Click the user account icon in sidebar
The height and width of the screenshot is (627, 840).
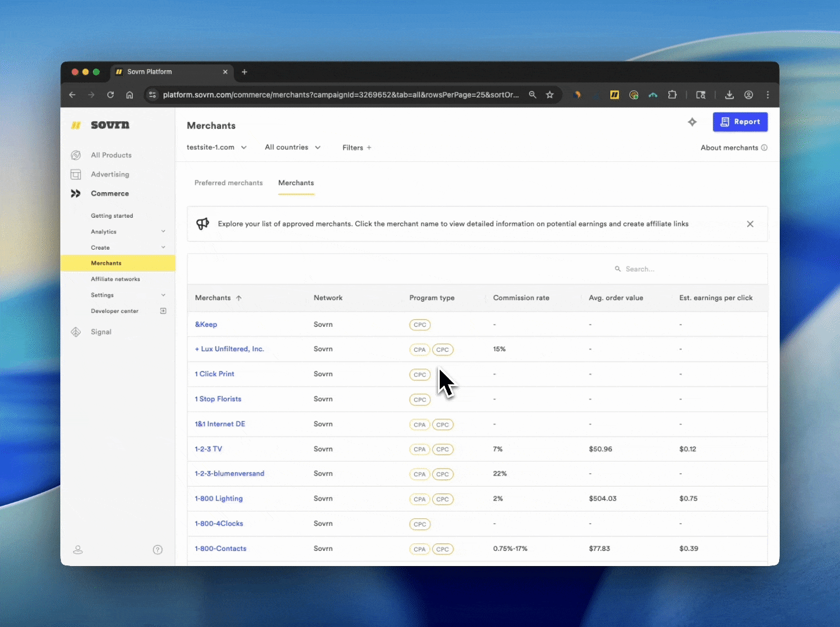(x=78, y=550)
